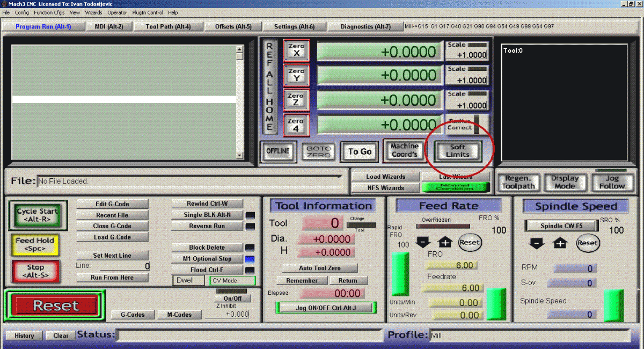This screenshot has width=644, height=349.
Task: Toggle OFFLINE mode
Action: 277,151
